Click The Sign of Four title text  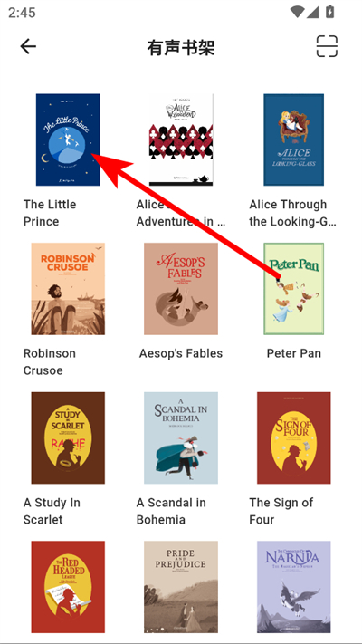tap(281, 511)
